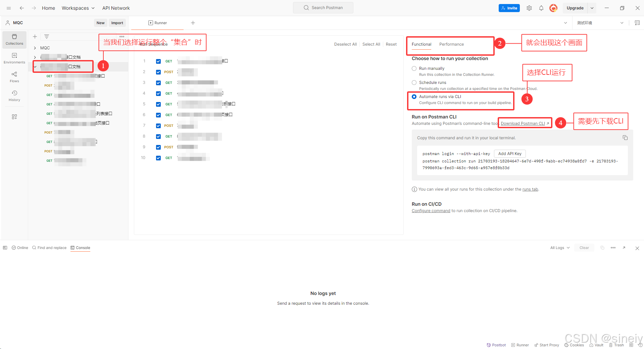The height and width of the screenshot is (349, 644).
Task: Switch to the Performance tab
Action: point(451,44)
